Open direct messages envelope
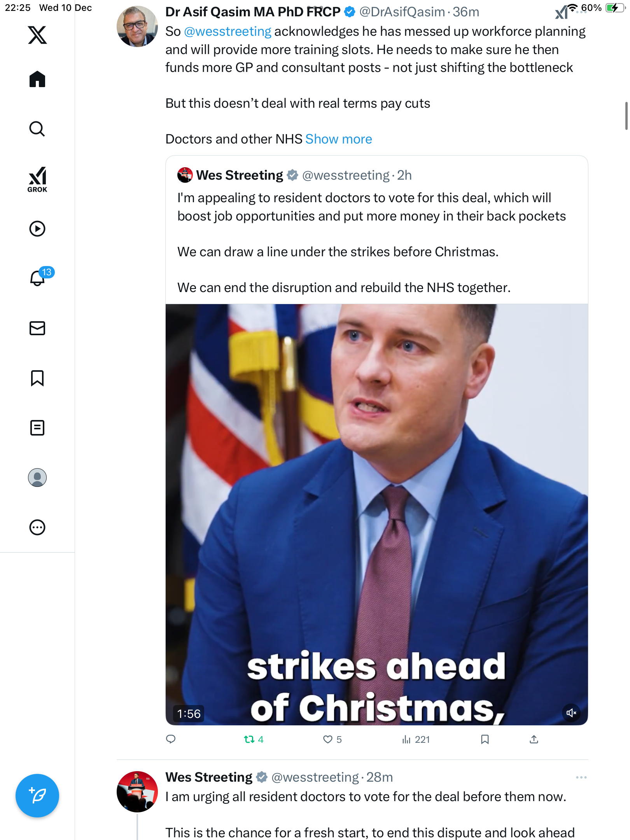The height and width of the screenshot is (840, 630). [x=37, y=328]
